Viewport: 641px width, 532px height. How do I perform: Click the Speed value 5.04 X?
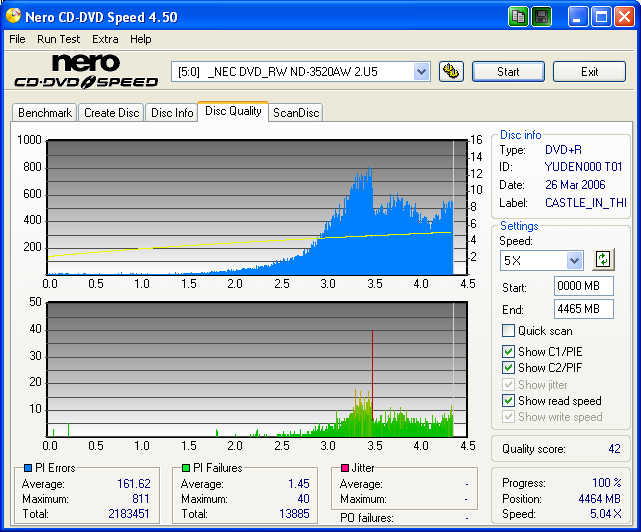point(605,514)
